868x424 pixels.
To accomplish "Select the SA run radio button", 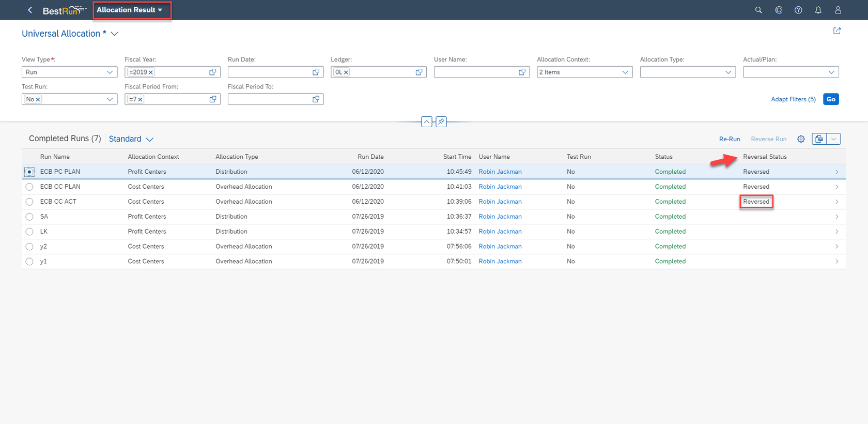I will 29,217.
